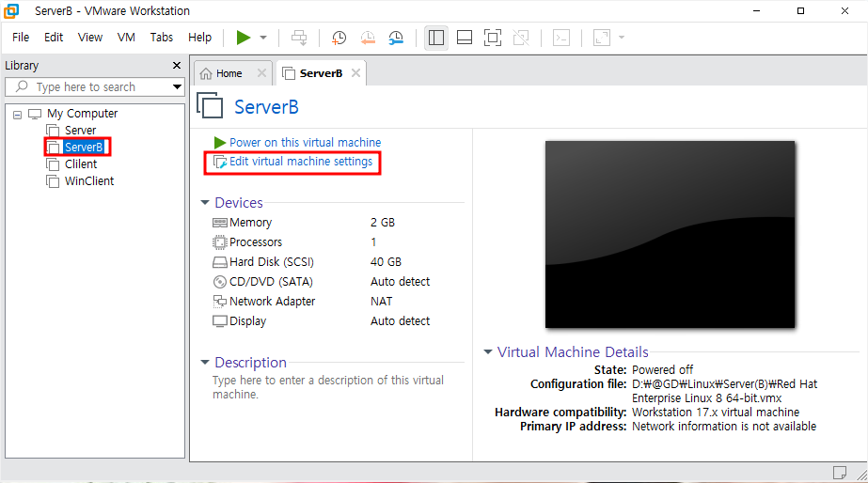Click the console view toolbar icon
Image resolution: width=868 pixels, height=483 pixels.
(x=561, y=38)
